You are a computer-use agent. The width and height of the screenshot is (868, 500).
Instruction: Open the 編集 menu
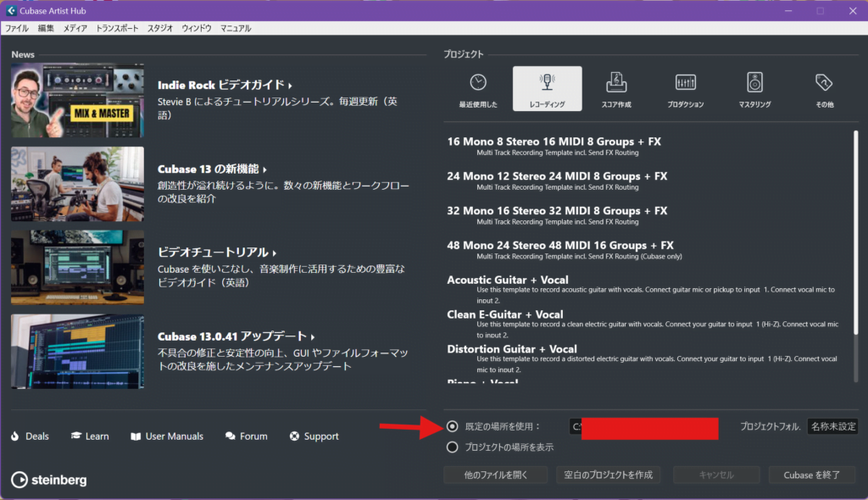pyautogui.click(x=46, y=28)
